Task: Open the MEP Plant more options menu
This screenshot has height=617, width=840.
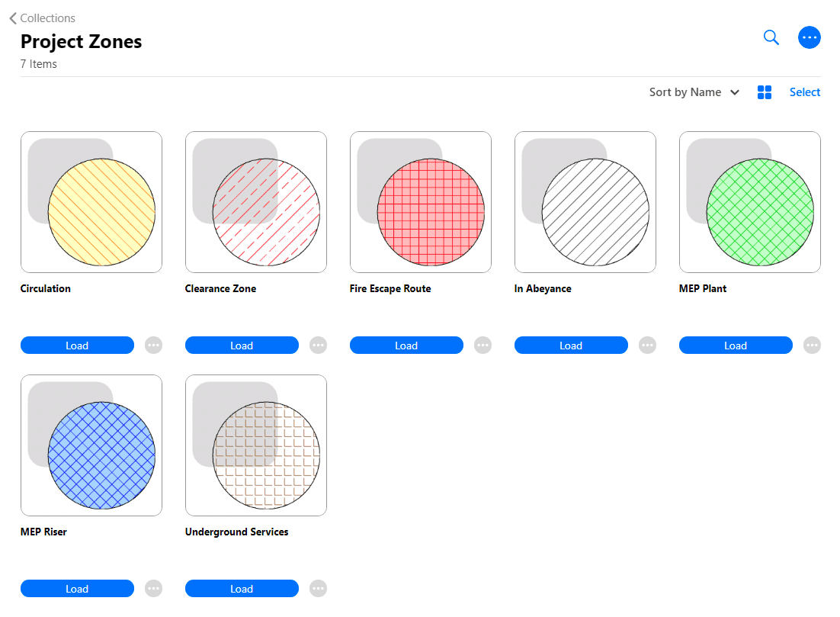Action: pos(812,345)
